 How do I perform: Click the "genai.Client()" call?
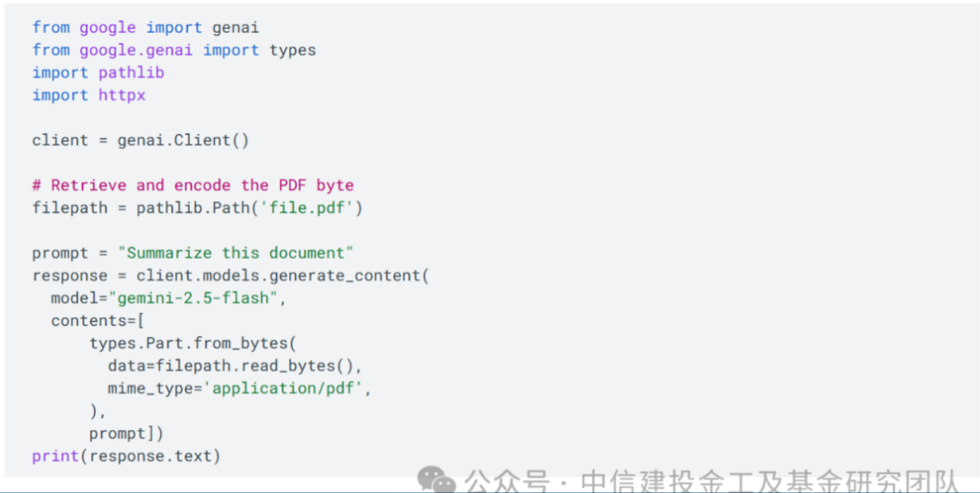pos(182,140)
